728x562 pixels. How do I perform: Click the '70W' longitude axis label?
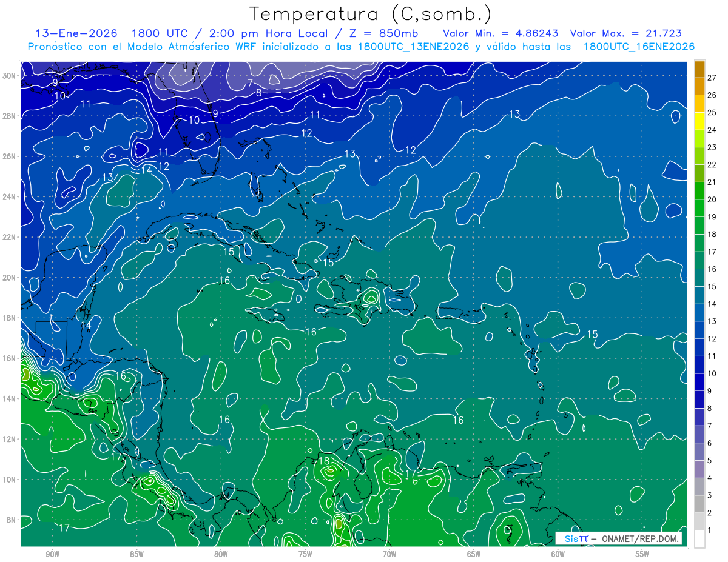tap(389, 554)
